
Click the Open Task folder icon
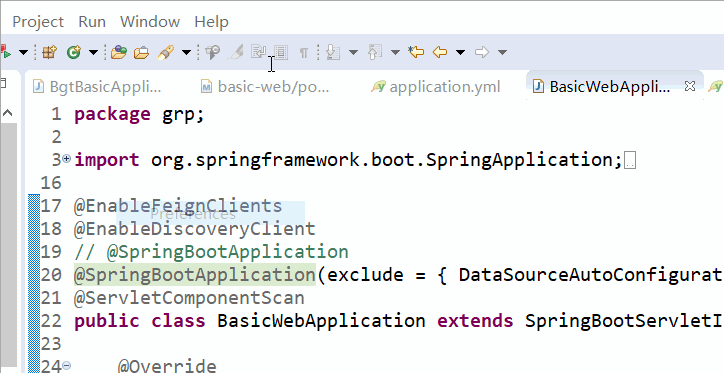point(141,52)
